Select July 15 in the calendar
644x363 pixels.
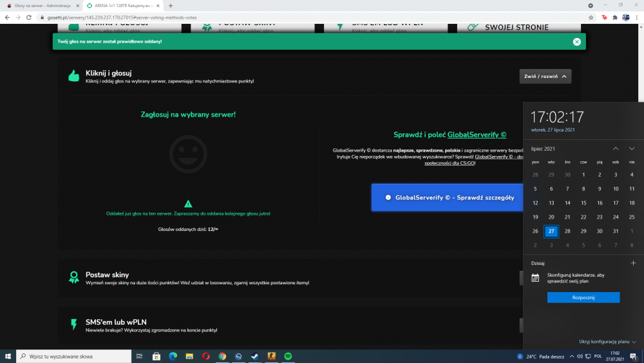pos(583,203)
